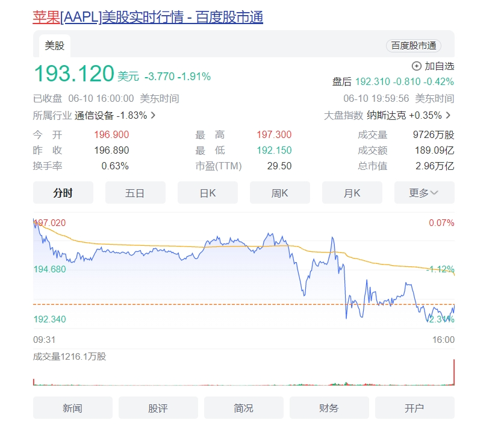Click the 简况 button
Screen dimensions: 504x426
pyautogui.click(x=244, y=408)
